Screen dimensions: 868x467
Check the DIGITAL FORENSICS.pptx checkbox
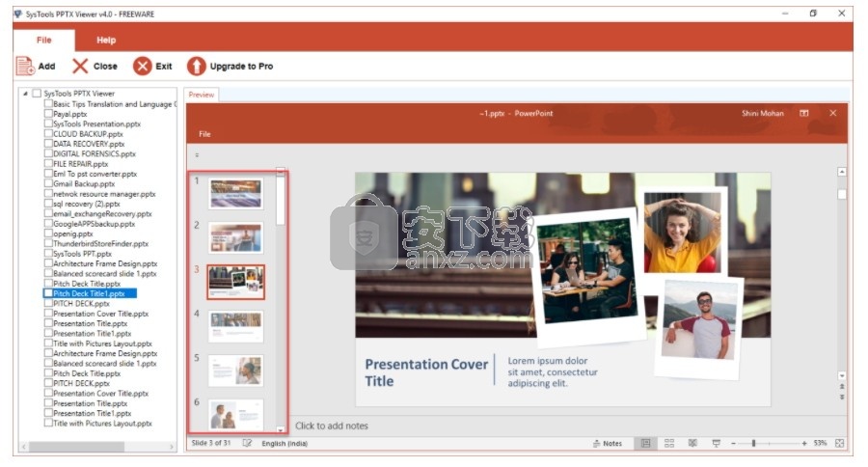tap(48, 153)
